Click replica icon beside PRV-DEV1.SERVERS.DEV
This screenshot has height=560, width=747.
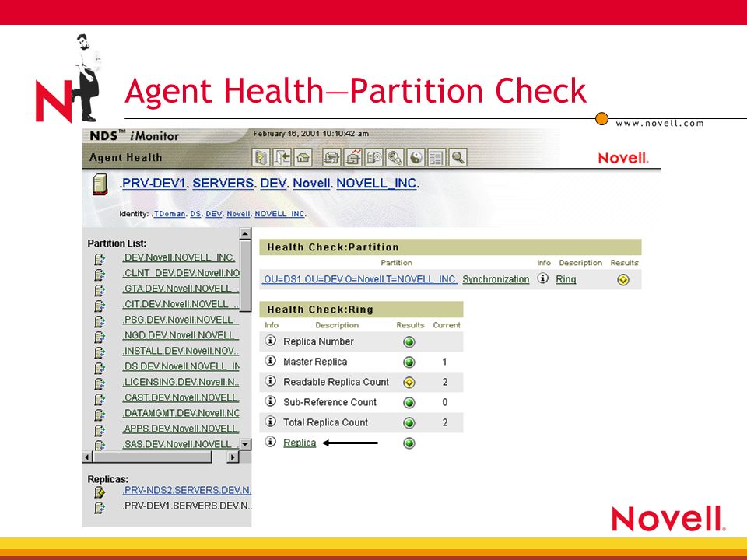pyautogui.click(x=100, y=508)
